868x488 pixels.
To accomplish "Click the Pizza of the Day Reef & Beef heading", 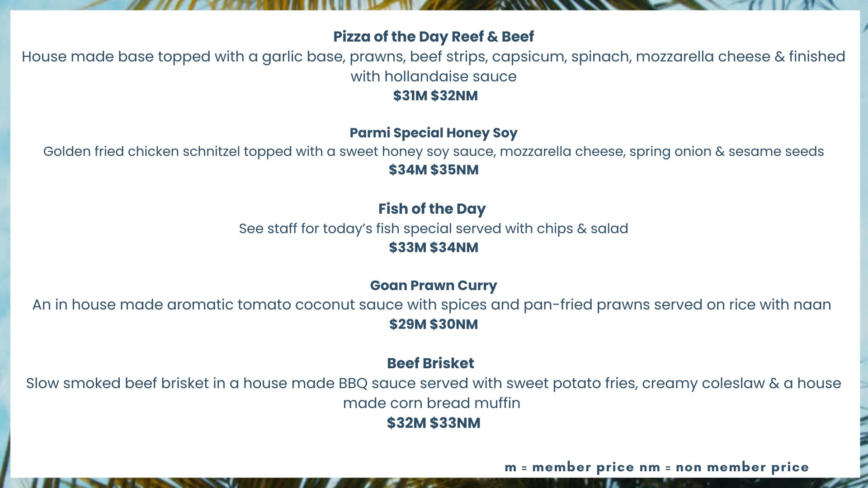I will tap(434, 37).
